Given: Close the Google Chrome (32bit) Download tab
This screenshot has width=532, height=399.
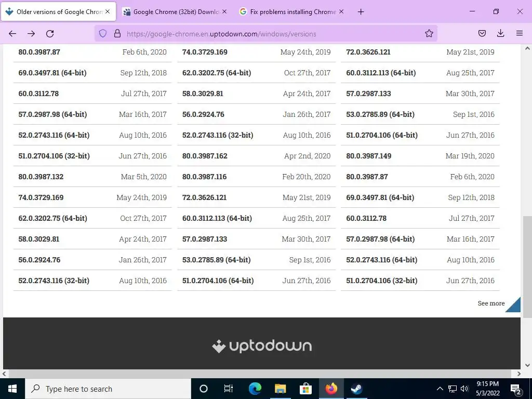Looking at the screenshot, I should pyautogui.click(x=224, y=11).
